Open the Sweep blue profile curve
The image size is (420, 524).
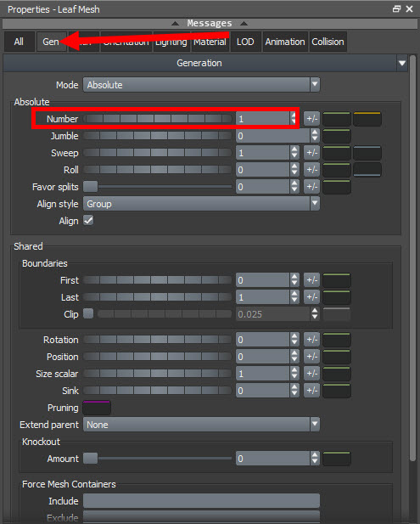367,153
